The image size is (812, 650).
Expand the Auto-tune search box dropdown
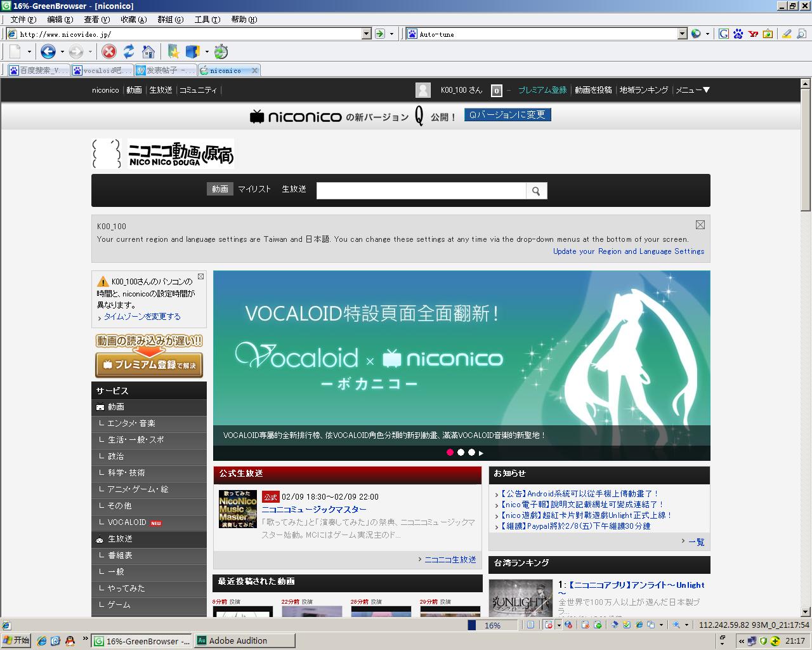[683, 34]
